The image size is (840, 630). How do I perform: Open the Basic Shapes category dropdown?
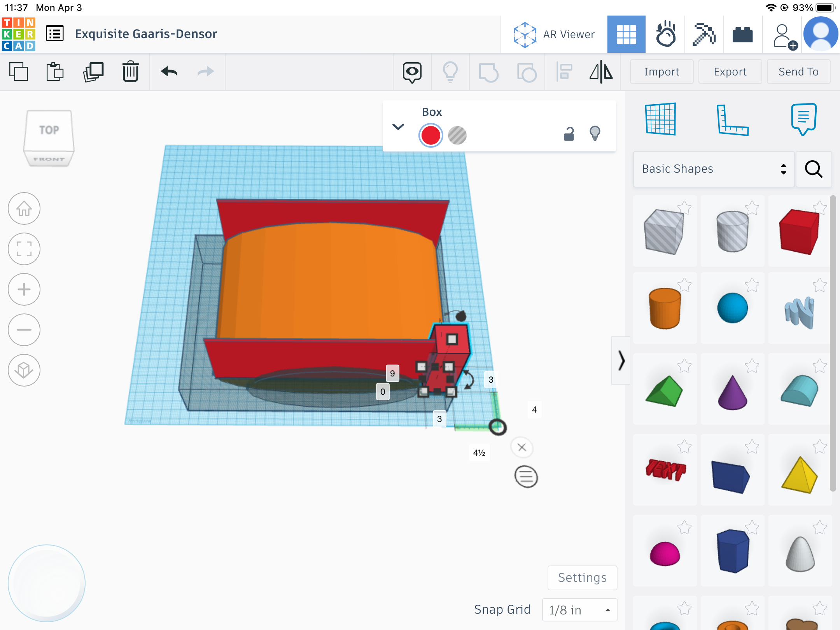point(714,169)
